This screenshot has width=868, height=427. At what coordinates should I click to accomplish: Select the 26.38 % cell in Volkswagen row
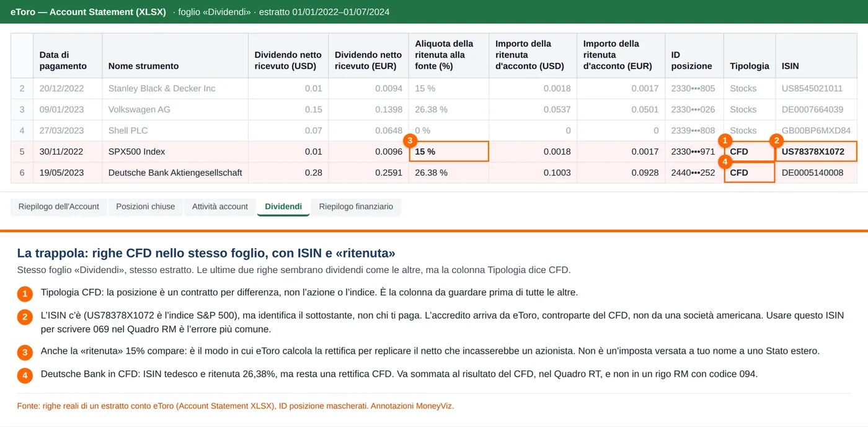point(449,110)
